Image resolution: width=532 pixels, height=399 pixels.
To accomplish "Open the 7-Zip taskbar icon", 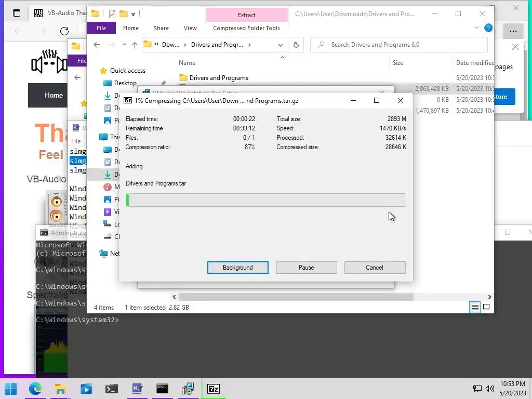I will 214,389.
